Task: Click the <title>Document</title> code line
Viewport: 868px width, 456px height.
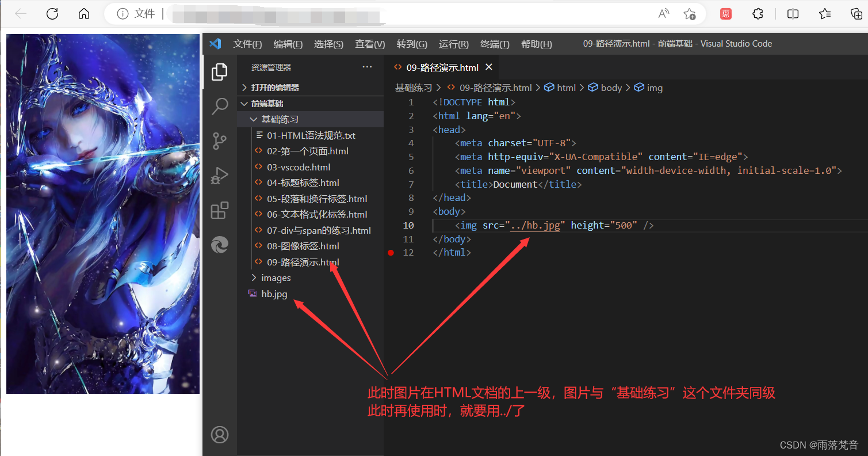Action: (x=518, y=185)
